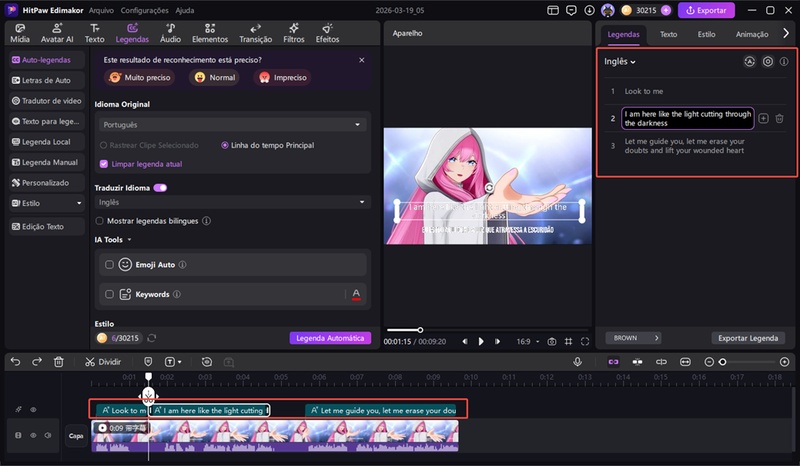Image resolution: width=800 pixels, height=466 pixels.
Task: Open the 16:9 aspect ratio dropdown
Action: [x=527, y=341]
